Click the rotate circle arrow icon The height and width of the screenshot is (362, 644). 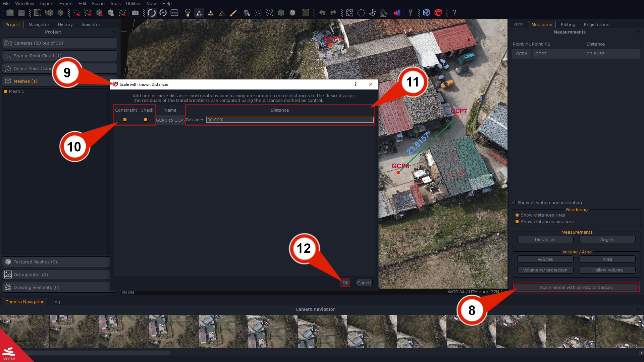click(361, 13)
